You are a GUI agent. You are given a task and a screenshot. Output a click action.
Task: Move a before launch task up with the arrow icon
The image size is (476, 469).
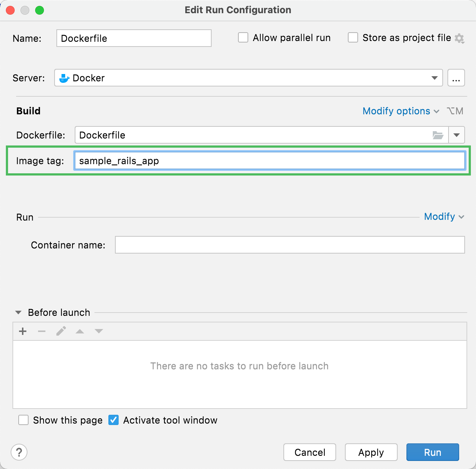click(x=80, y=331)
